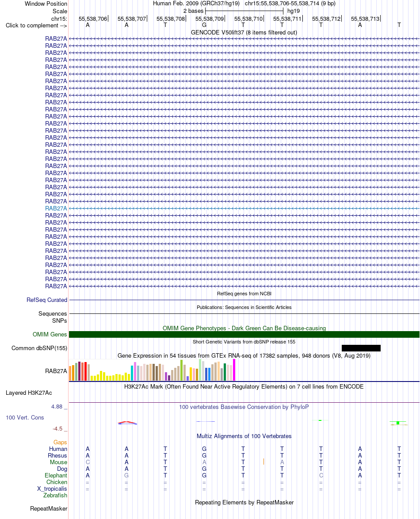Click the faded C in the Mouse row
This screenshot has height=519, width=420.
(88, 462)
